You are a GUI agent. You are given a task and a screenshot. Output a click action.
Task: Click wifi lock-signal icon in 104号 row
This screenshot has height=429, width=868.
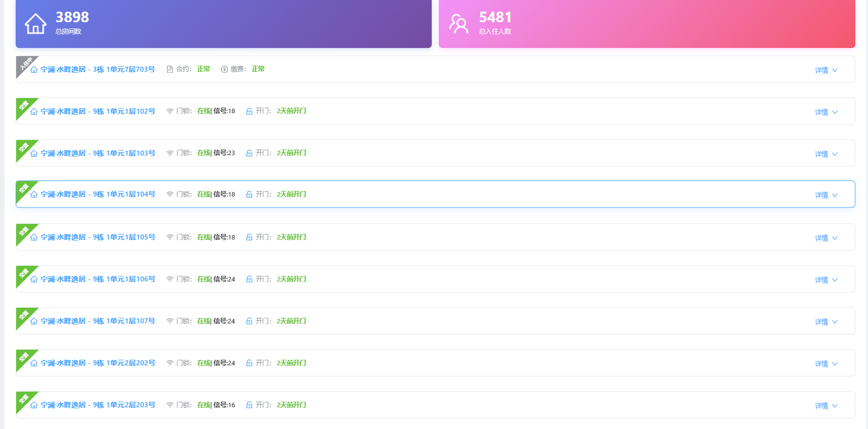(x=170, y=194)
